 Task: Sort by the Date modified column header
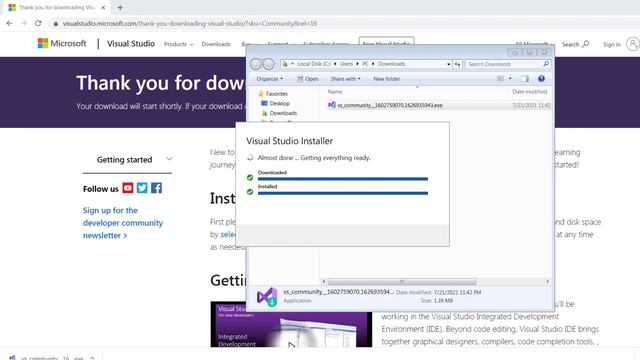coord(529,92)
